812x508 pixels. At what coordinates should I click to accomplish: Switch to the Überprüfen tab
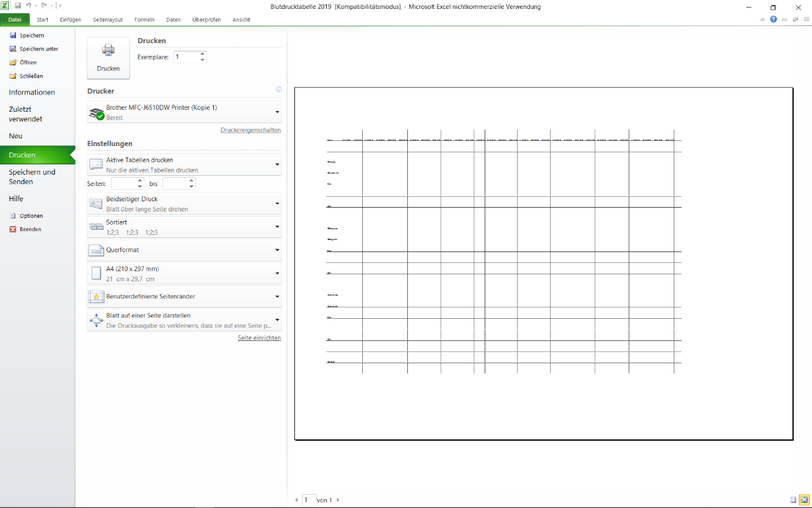click(207, 20)
